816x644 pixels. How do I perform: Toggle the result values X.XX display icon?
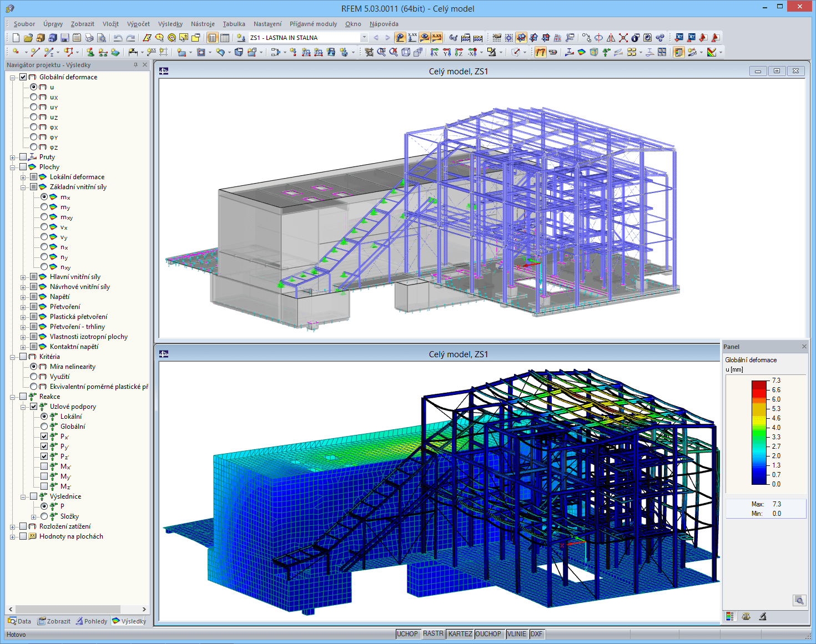(x=436, y=37)
